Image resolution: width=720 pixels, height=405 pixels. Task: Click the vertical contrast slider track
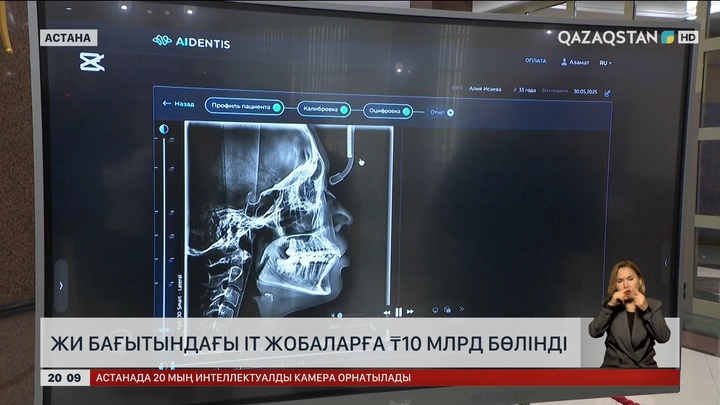(165, 220)
